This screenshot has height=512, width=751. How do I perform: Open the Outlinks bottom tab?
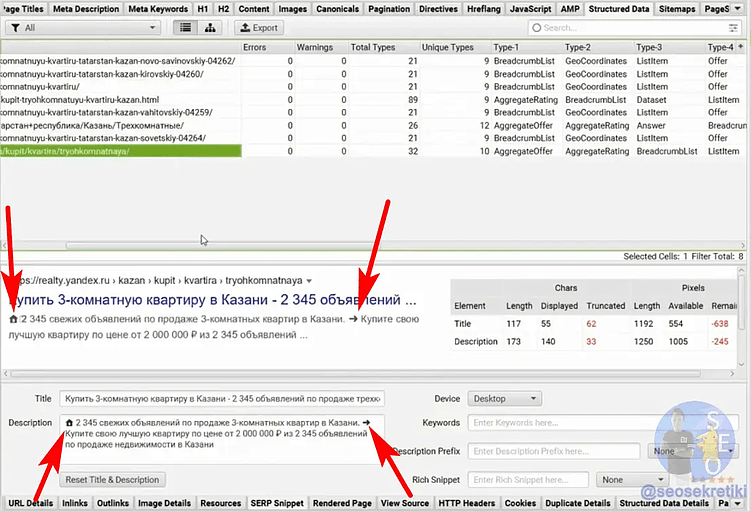click(113, 503)
